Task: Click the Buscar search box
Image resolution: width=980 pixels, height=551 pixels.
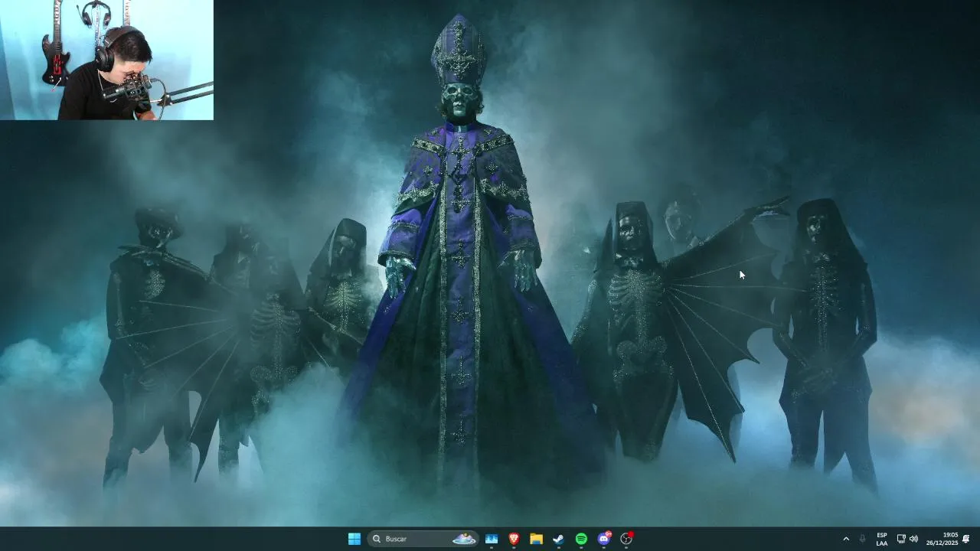Action: (423, 539)
